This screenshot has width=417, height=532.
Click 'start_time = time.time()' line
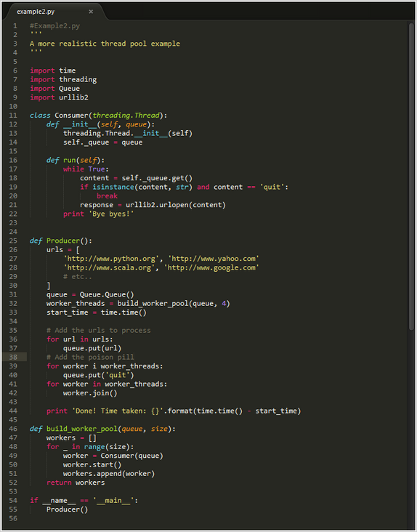click(97, 313)
